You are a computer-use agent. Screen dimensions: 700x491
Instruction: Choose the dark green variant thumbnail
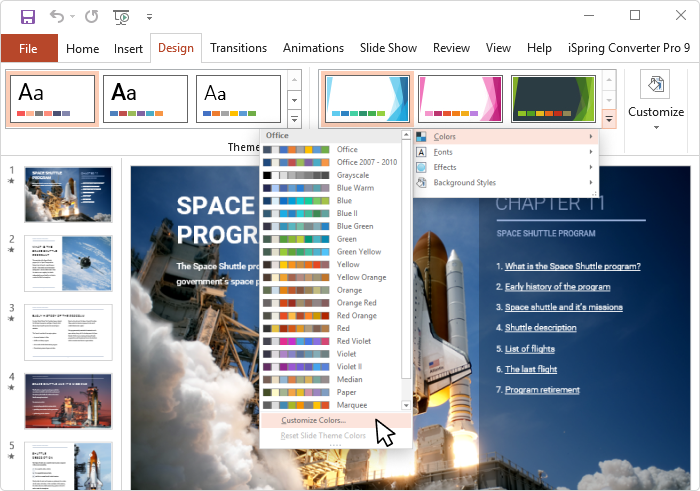point(553,99)
